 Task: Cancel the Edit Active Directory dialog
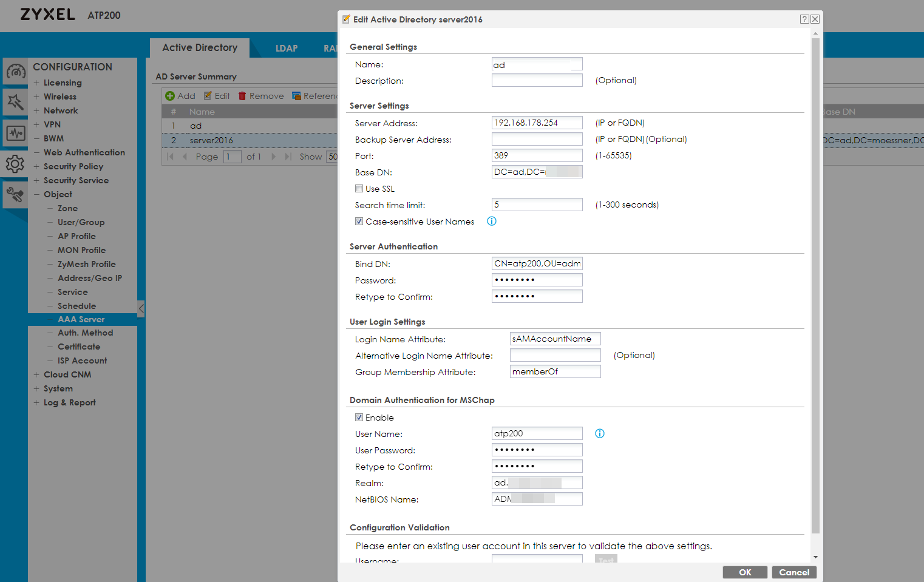click(794, 572)
